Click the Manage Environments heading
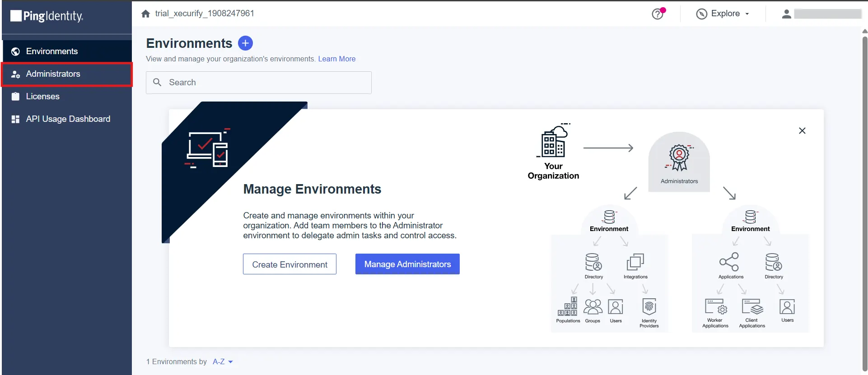The height and width of the screenshot is (375, 868). pos(312,189)
